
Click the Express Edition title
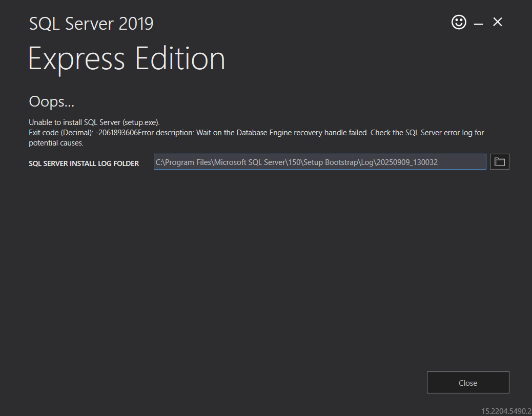click(127, 59)
